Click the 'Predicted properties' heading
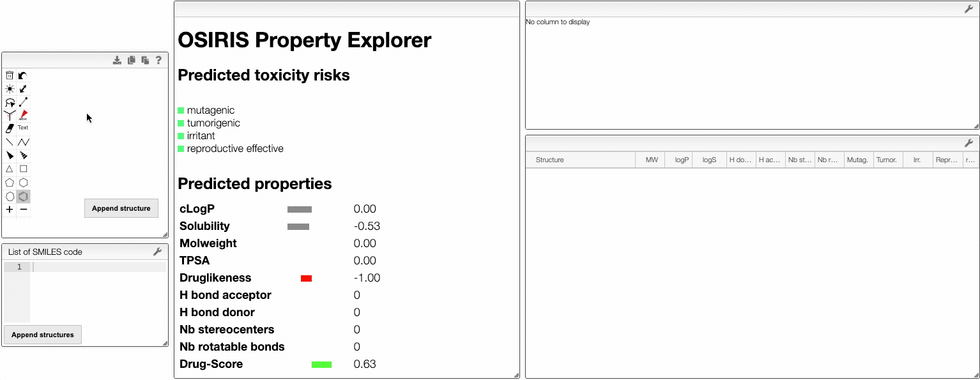Screen dimensions: 980x380 click(255, 184)
